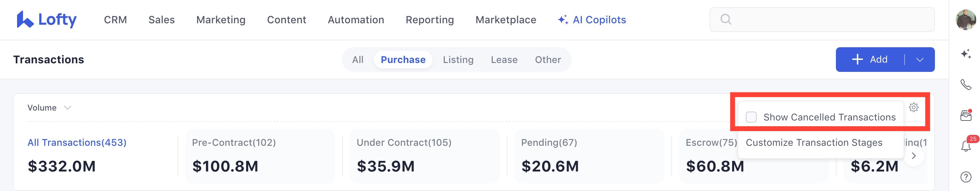This screenshot has width=980, height=191.
Task: Click the top search field
Action: (x=822, y=20)
